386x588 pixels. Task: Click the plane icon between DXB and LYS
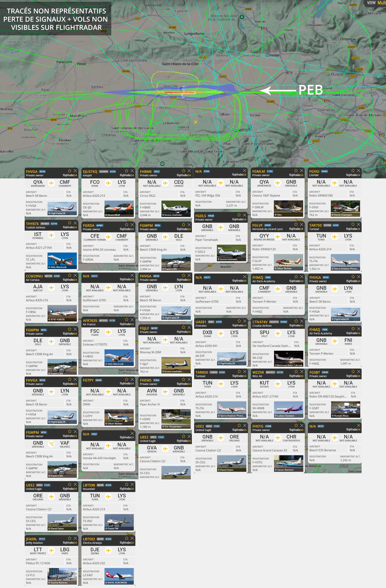[221, 333]
